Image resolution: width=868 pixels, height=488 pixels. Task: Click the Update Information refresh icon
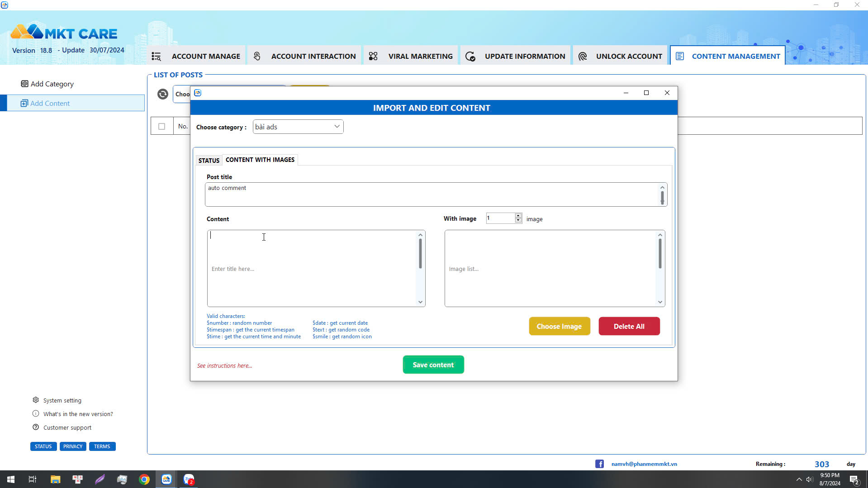470,57
